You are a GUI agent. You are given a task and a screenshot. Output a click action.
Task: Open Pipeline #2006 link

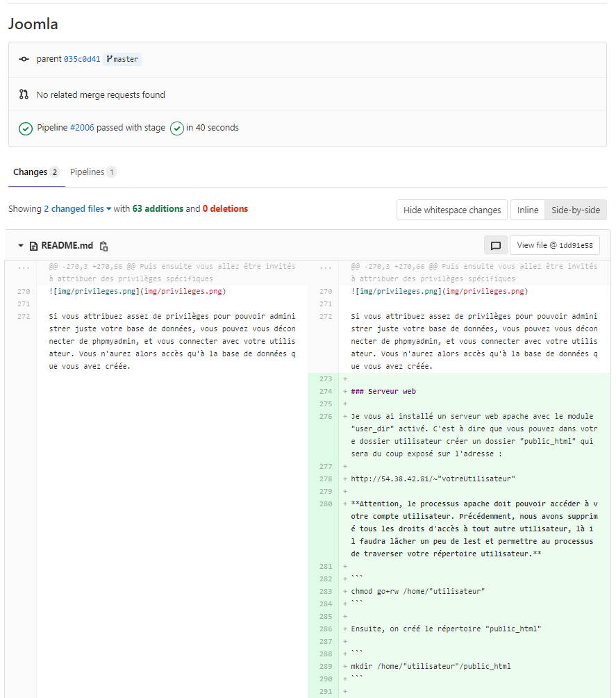click(x=82, y=128)
